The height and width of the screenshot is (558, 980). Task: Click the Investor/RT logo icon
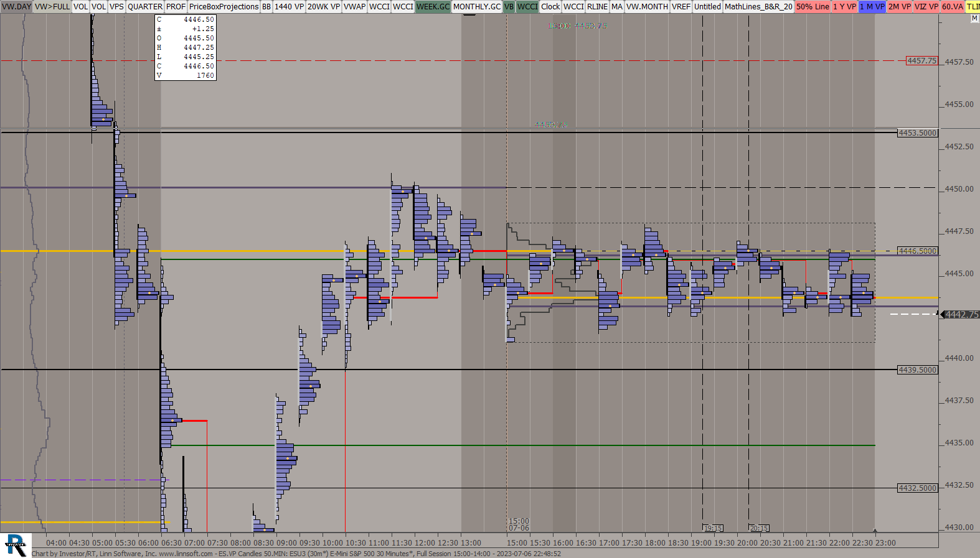pos(16,545)
